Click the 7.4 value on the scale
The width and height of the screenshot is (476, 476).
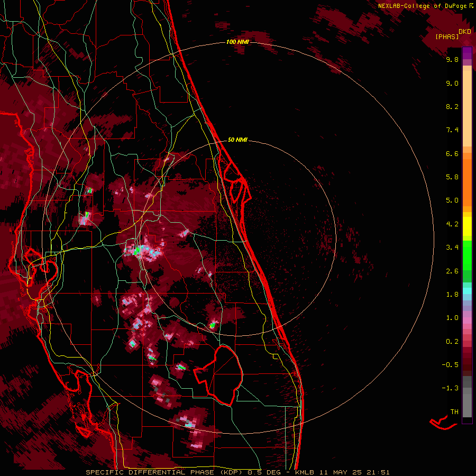(x=452, y=130)
